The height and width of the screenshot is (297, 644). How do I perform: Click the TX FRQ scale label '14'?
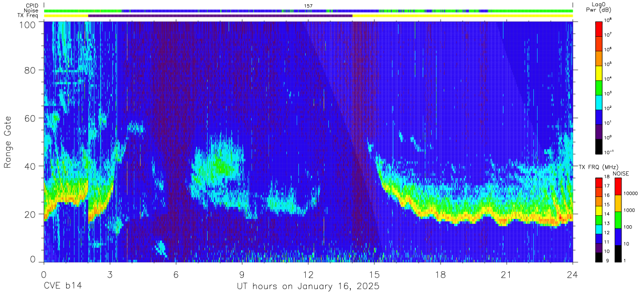[607, 214]
